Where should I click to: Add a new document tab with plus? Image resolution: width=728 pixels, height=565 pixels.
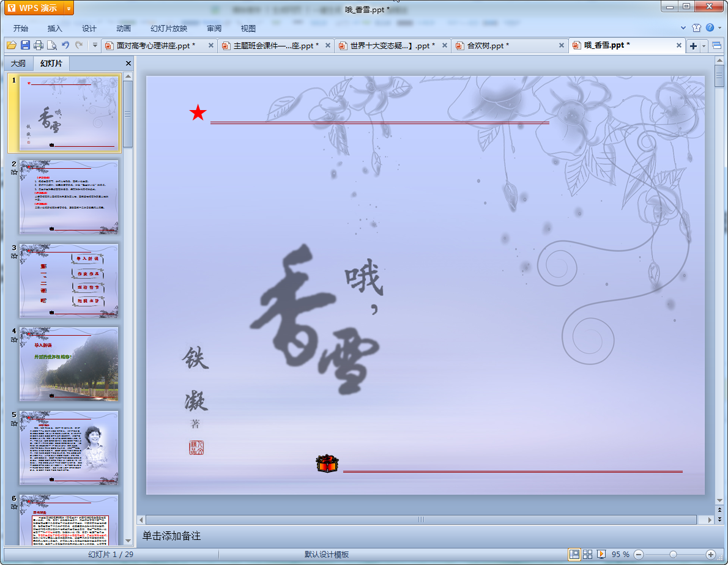[x=693, y=45]
